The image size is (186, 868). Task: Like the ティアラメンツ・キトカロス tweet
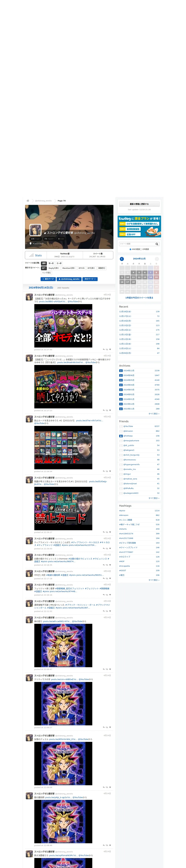110,549
